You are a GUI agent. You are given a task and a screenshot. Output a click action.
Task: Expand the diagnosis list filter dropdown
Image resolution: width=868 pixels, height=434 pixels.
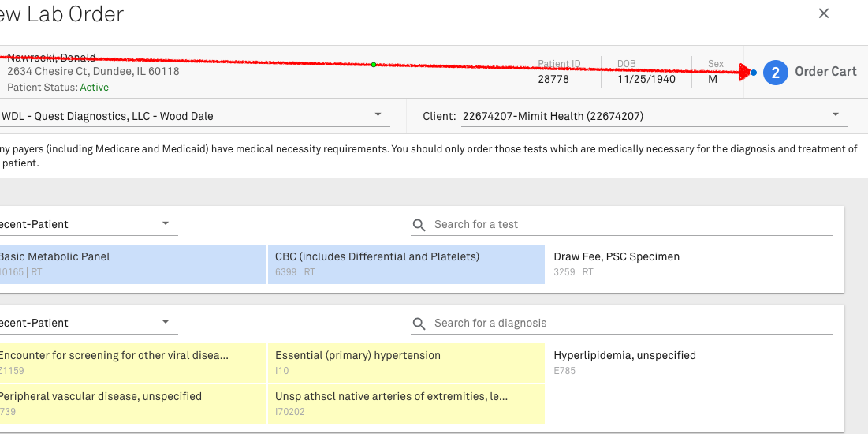pyautogui.click(x=166, y=323)
